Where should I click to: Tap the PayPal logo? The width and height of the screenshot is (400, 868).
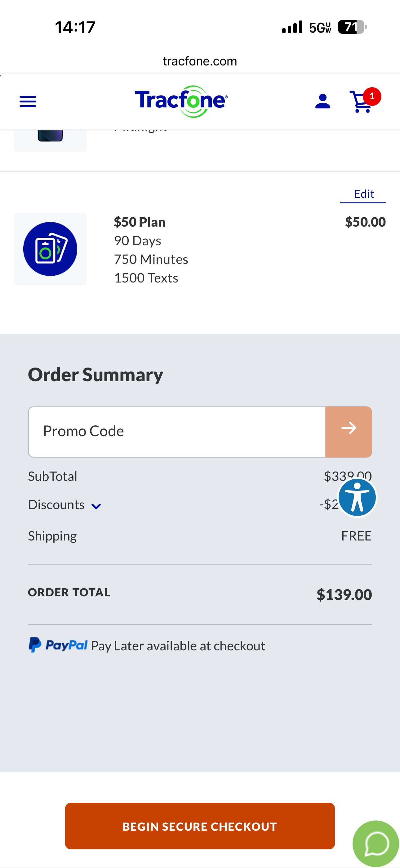click(x=58, y=645)
